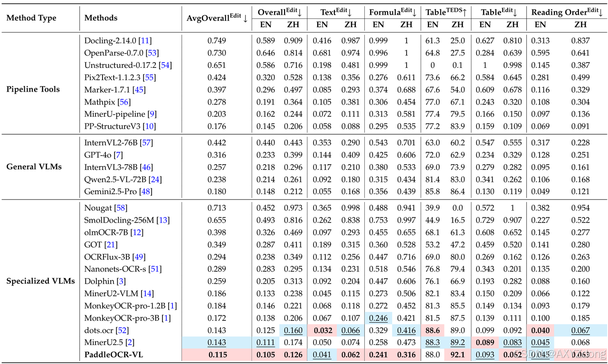Select the AvgOverall value 0.749 for Docling
This screenshot has width=608, height=364.
(217, 41)
